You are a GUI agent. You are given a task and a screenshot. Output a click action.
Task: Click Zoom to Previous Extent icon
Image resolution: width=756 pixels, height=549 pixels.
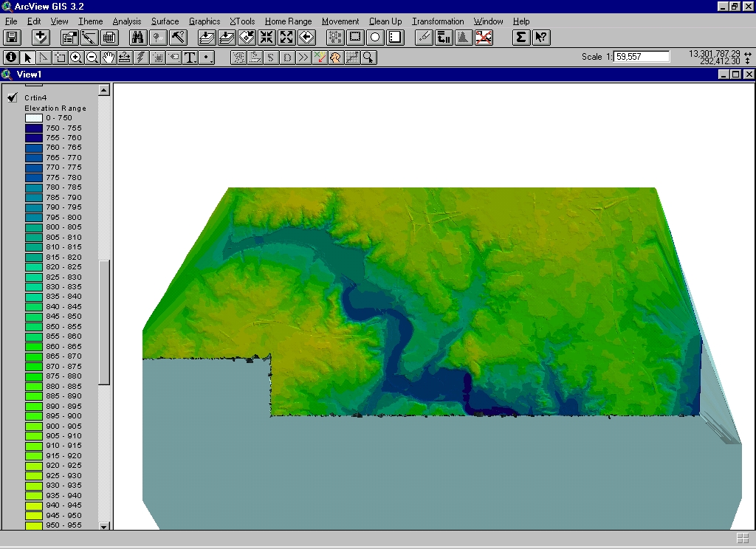(306, 38)
